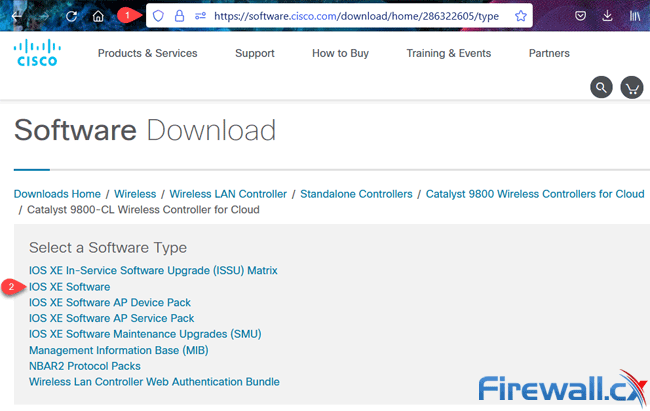This screenshot has width=650, height=411.
Task: Click the Cisco logo
Action: click(37, 53)
